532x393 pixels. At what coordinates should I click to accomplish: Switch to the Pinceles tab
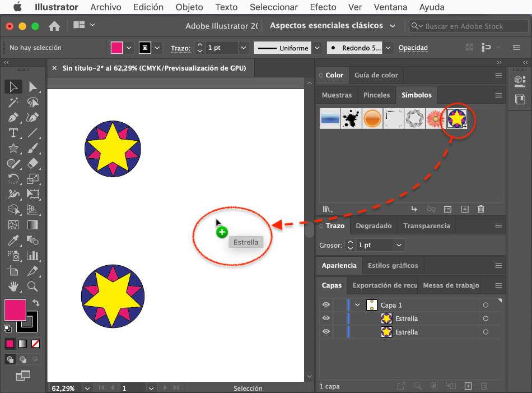tap(376, 95)
